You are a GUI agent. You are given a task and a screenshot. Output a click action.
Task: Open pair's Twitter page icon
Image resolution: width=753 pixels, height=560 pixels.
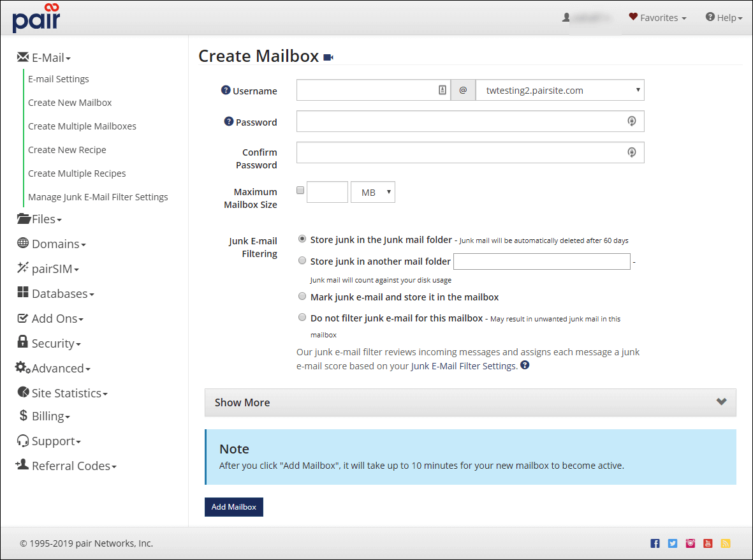click(672, 543)
